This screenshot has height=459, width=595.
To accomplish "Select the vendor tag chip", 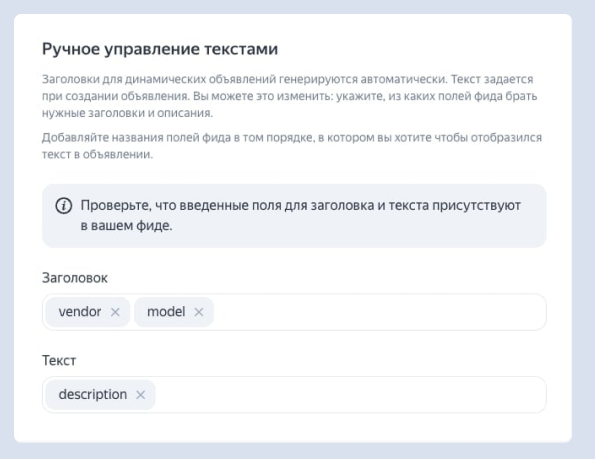I will click(x=88, y=312).
